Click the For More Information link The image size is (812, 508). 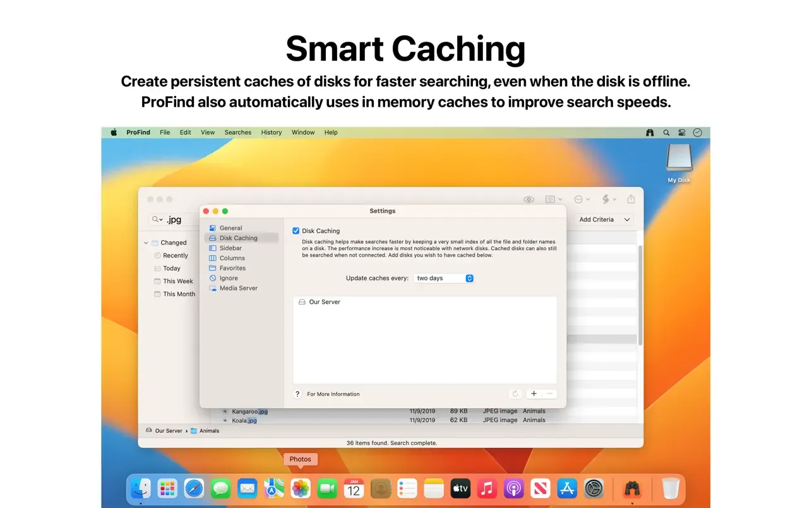point(333,394)
